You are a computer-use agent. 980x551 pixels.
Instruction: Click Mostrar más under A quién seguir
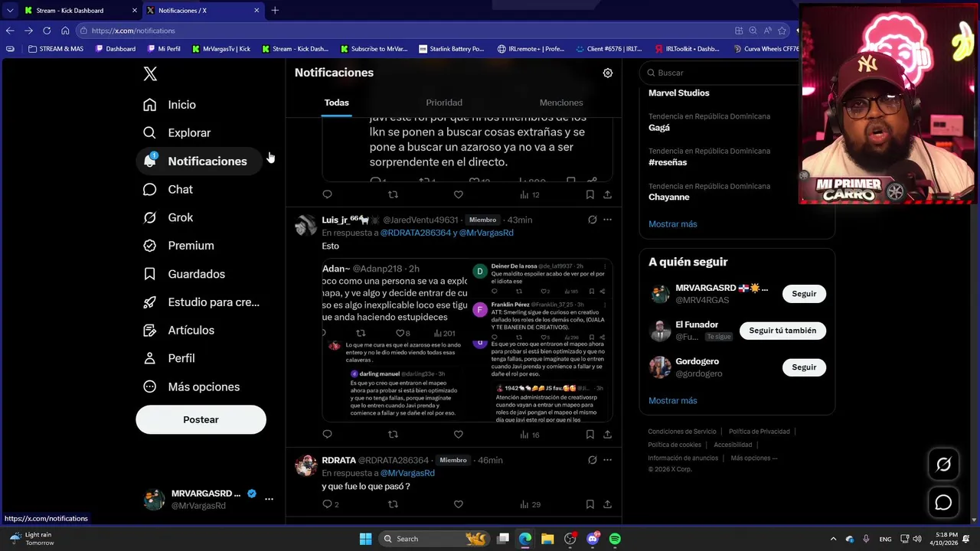(x=673, y=401)
